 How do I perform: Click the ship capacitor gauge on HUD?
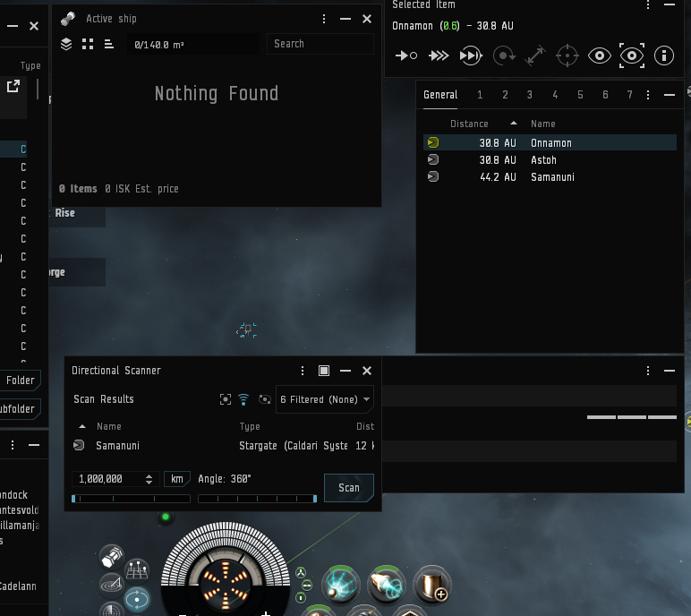[x=226, y=586]
